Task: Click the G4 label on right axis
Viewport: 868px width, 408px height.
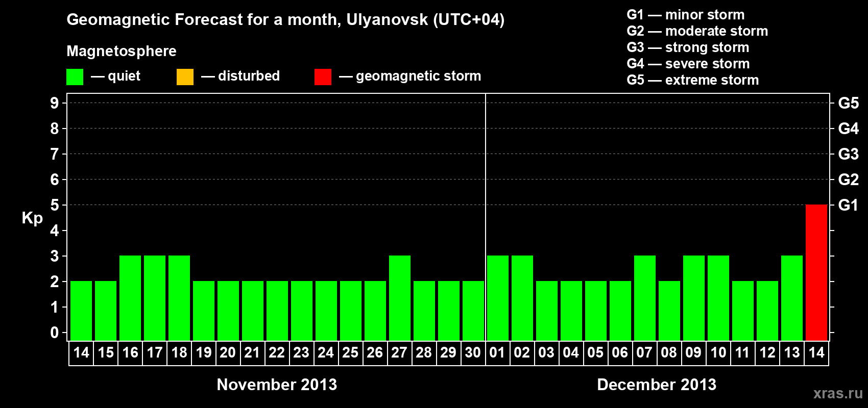Action: 849,129
